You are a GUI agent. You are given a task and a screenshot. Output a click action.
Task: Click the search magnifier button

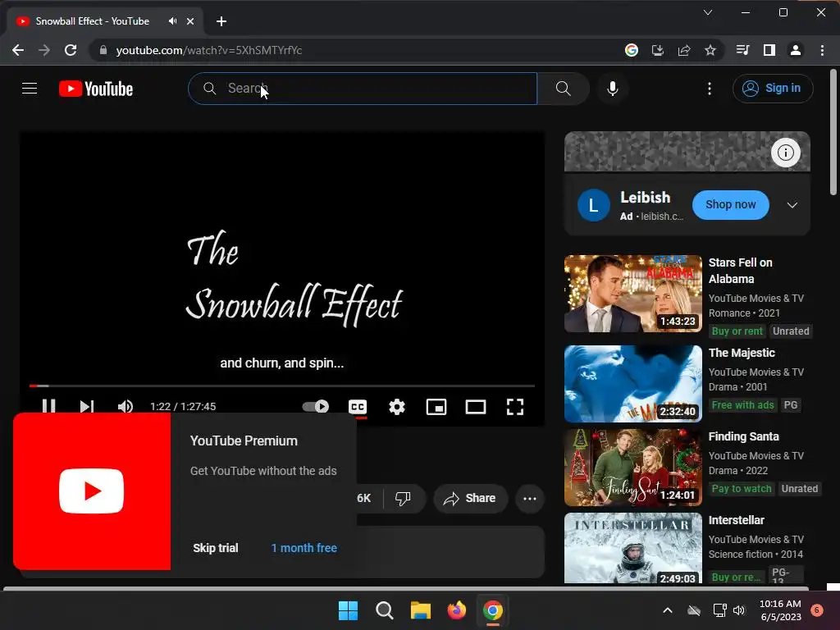(563, 89)
